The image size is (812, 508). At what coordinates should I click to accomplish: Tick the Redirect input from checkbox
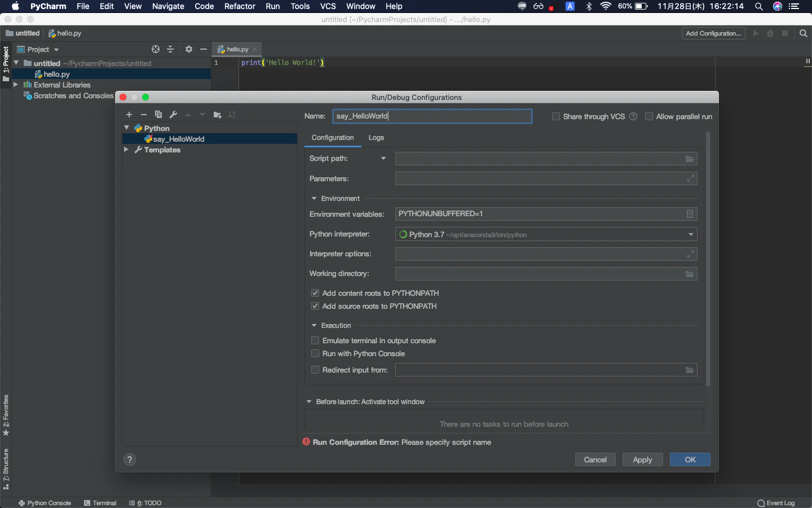(315, 370)
